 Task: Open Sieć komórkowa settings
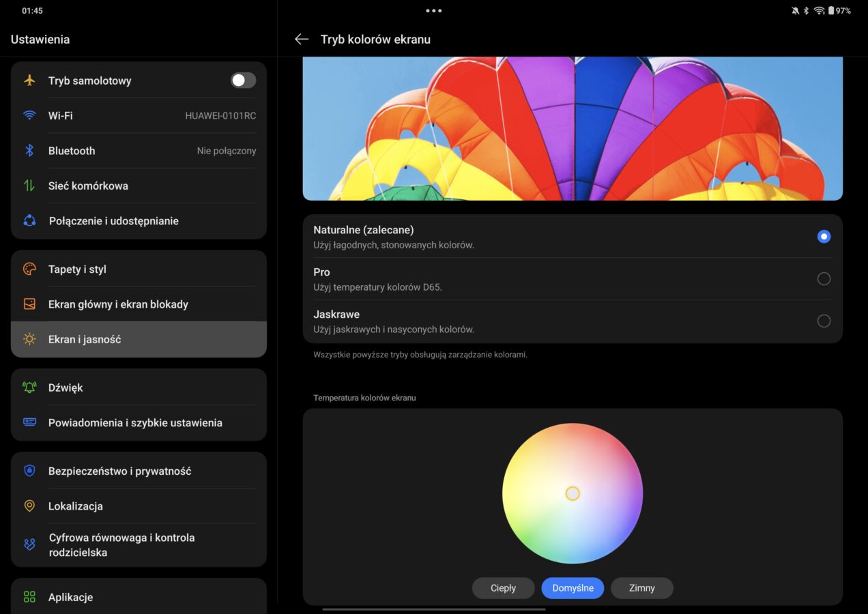(139, 186)
